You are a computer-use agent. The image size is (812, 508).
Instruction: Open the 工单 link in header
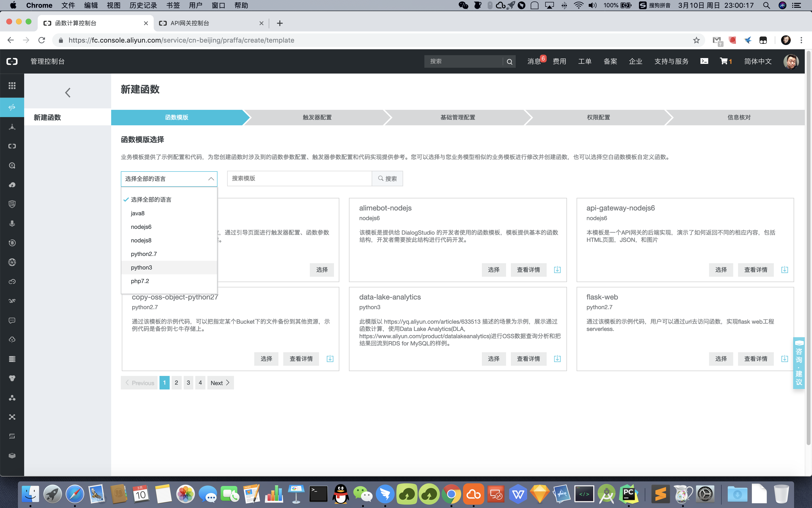585,61
